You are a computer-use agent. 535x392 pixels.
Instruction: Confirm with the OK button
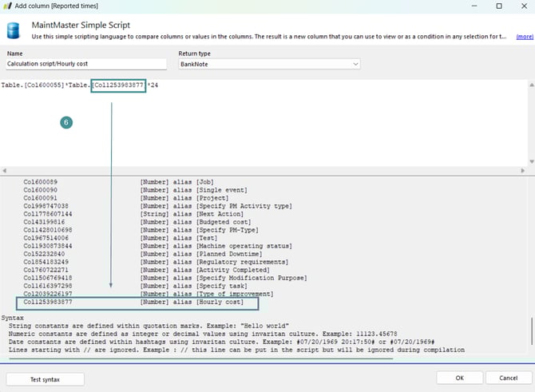pos(459,378)
